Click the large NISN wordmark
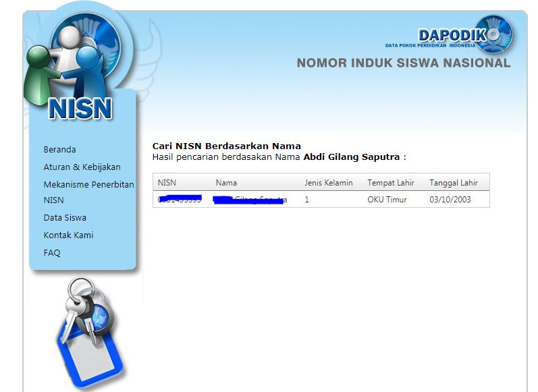Screen dimensions: 538x392 (80, 109)
